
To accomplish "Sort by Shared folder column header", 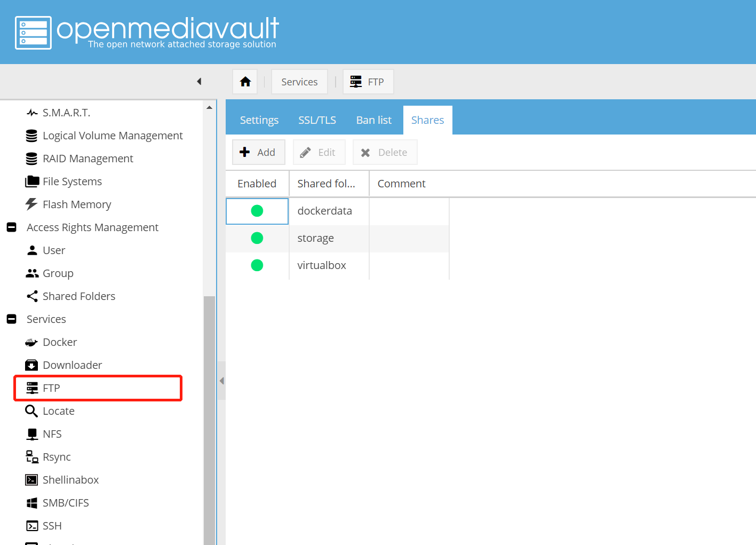I will tap(329, 184).
